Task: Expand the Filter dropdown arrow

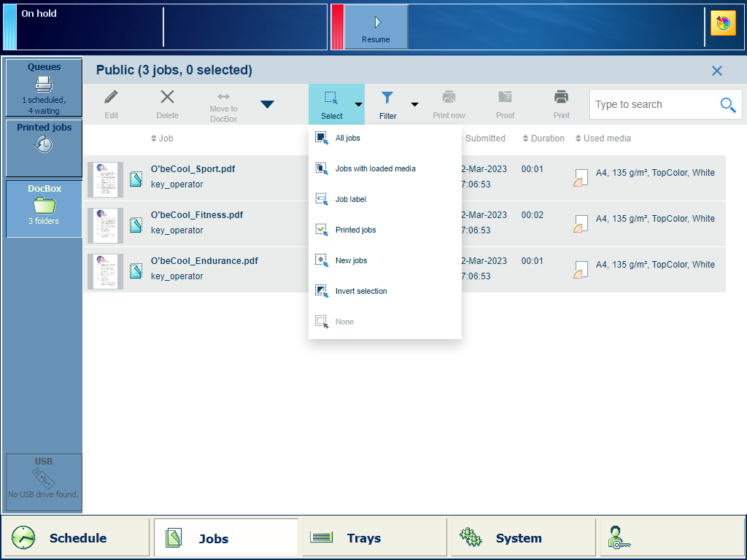Action: click(414, 104)
